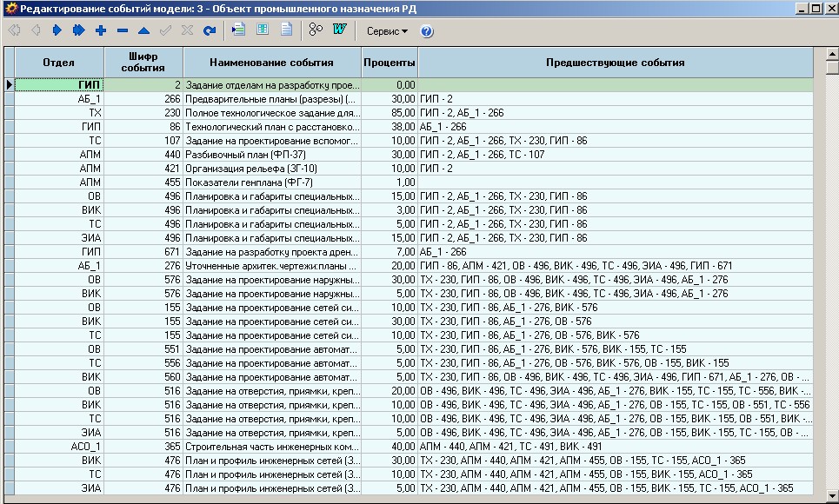Viewport: 839px width, 504px height.
Task: Click event code cell 230
Action: (143, 113)
